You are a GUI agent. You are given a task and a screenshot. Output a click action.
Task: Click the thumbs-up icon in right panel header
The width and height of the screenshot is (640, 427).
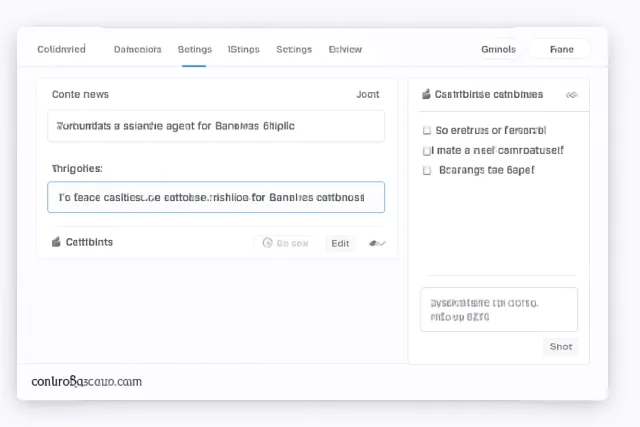pyautogui.click(x=426, y=94)
